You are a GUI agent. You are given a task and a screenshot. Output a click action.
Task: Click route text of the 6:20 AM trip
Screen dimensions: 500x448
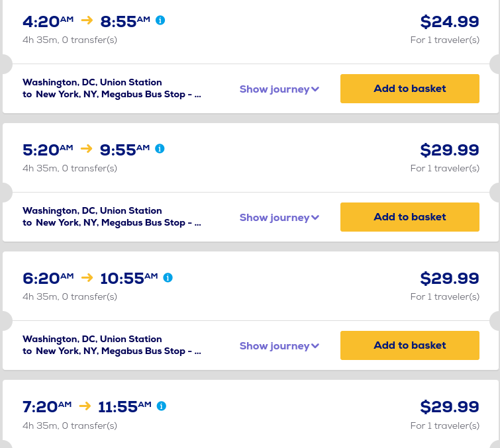pos(111,345)
